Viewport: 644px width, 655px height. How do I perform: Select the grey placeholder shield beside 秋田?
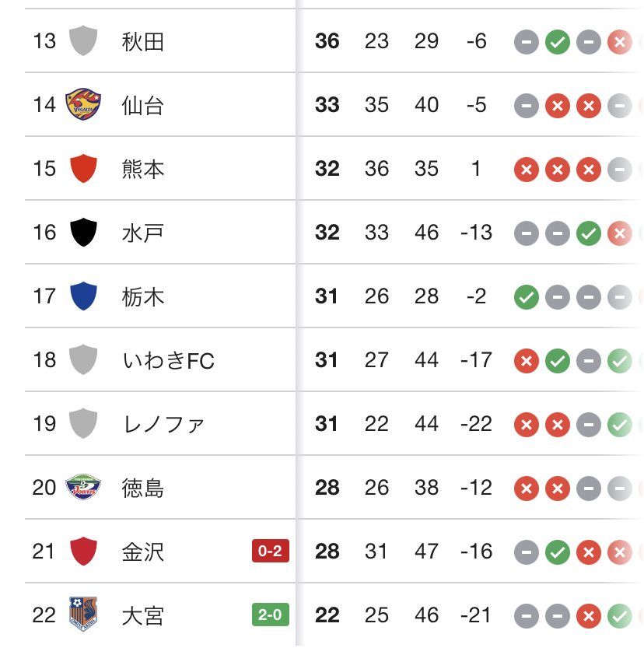click(83, 40)
